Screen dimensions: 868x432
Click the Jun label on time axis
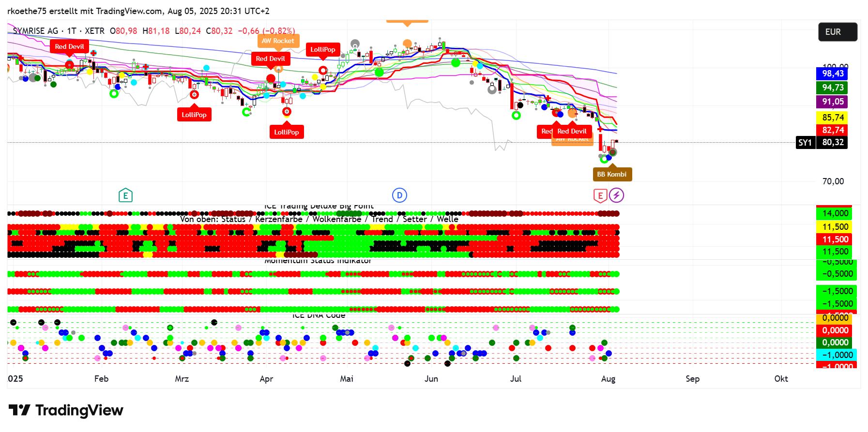431,379
